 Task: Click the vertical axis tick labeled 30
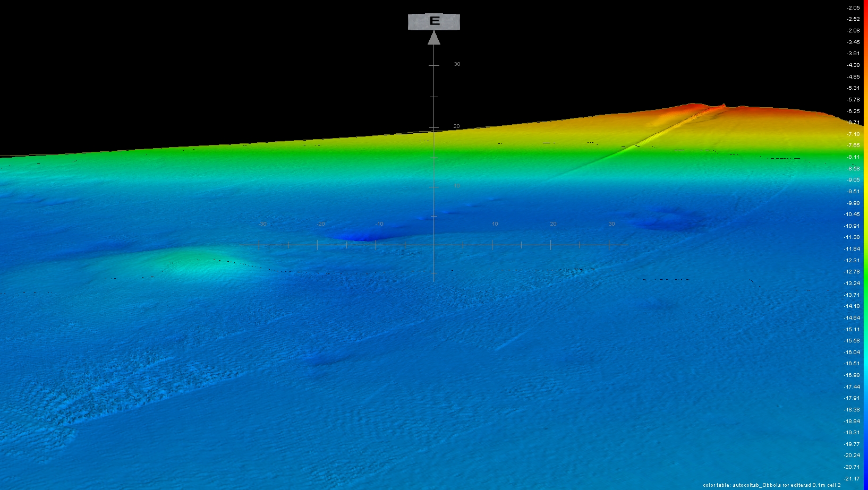tap(456, 64)
